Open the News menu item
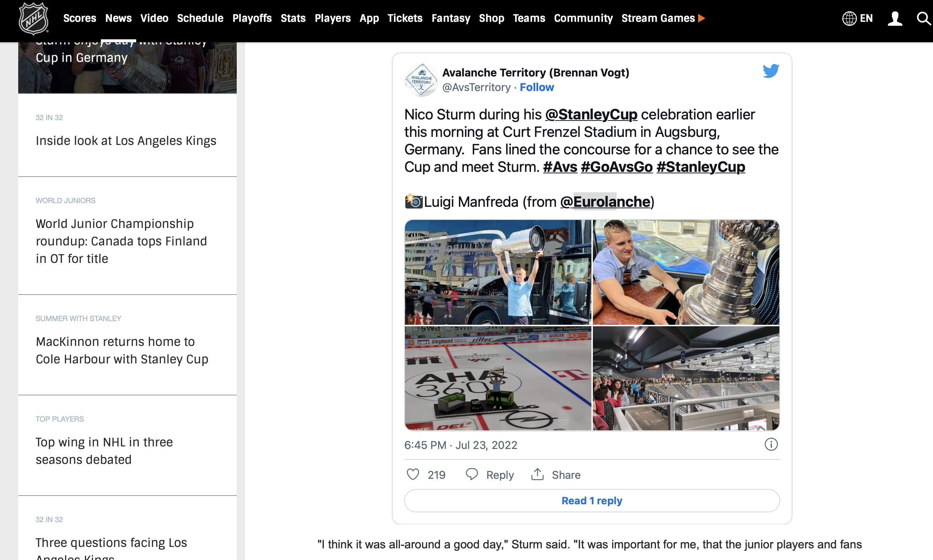 point(118,18)
